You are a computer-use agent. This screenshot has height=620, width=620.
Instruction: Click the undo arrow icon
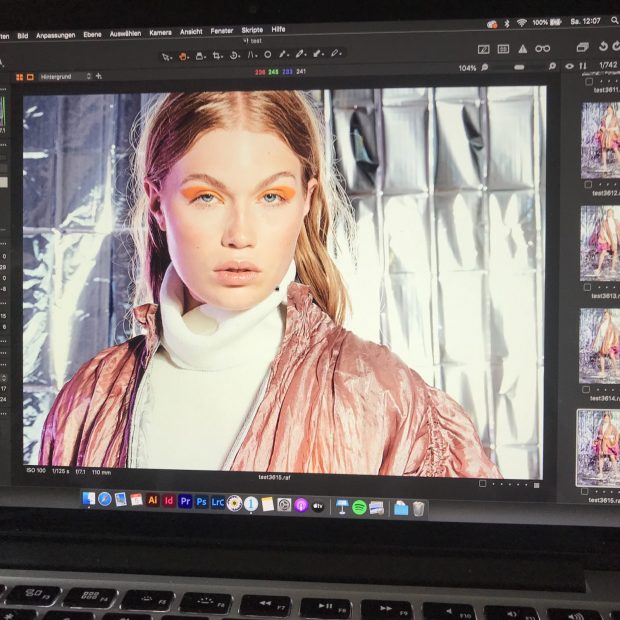pos(603,47)
